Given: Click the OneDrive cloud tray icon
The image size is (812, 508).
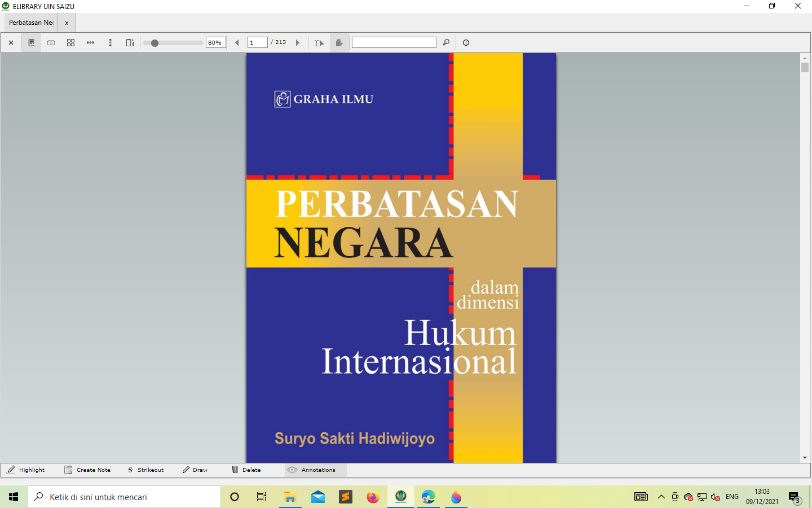Looking at the screenshot, I should (x=689, y=497).
